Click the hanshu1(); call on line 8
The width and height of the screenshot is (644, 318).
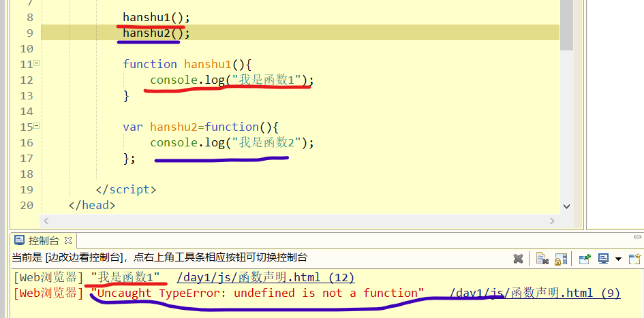tap(157, 18)
